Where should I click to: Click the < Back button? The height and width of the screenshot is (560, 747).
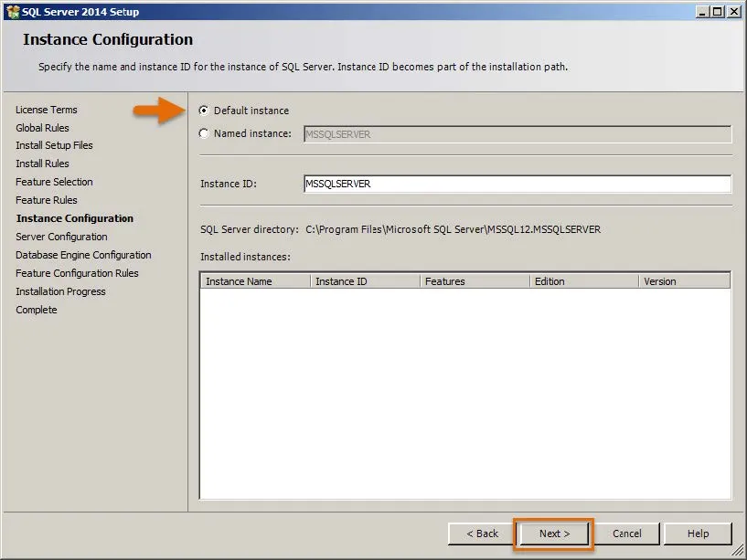pyautogui.click(x=482, y=534)
